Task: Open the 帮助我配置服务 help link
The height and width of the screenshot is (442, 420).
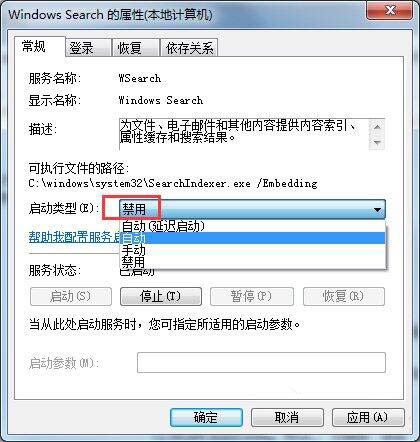Action: (74, 237)
